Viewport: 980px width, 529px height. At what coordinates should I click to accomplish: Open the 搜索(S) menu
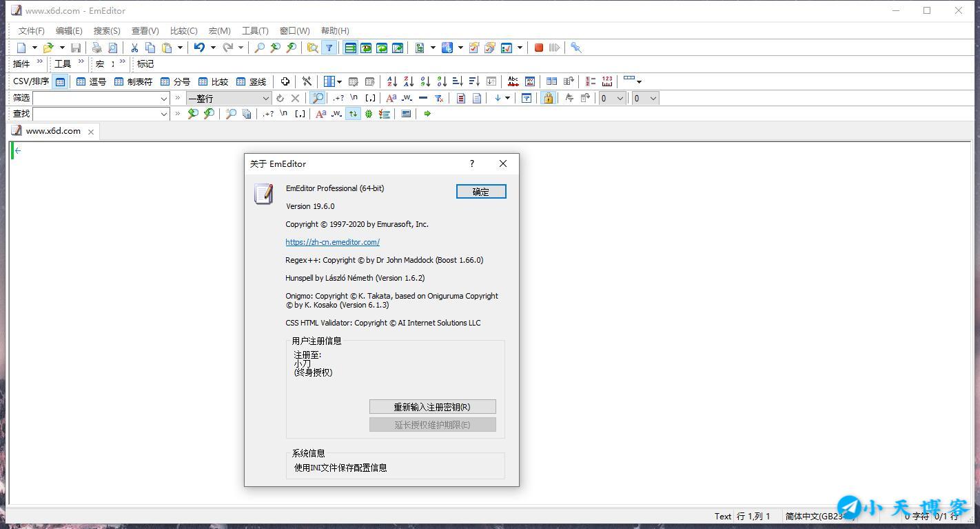click(x=107, y=31)
